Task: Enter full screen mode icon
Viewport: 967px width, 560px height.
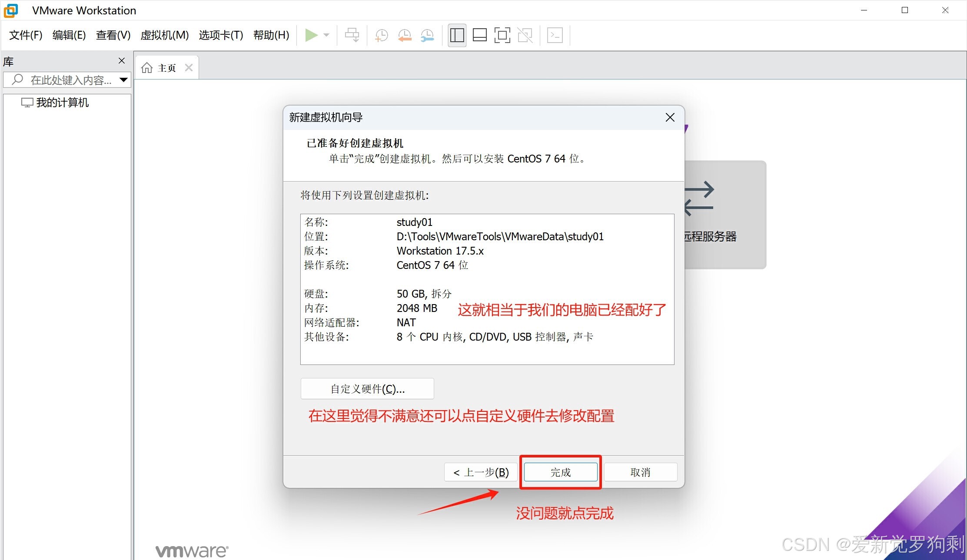Action: click(x=502, y=35)
